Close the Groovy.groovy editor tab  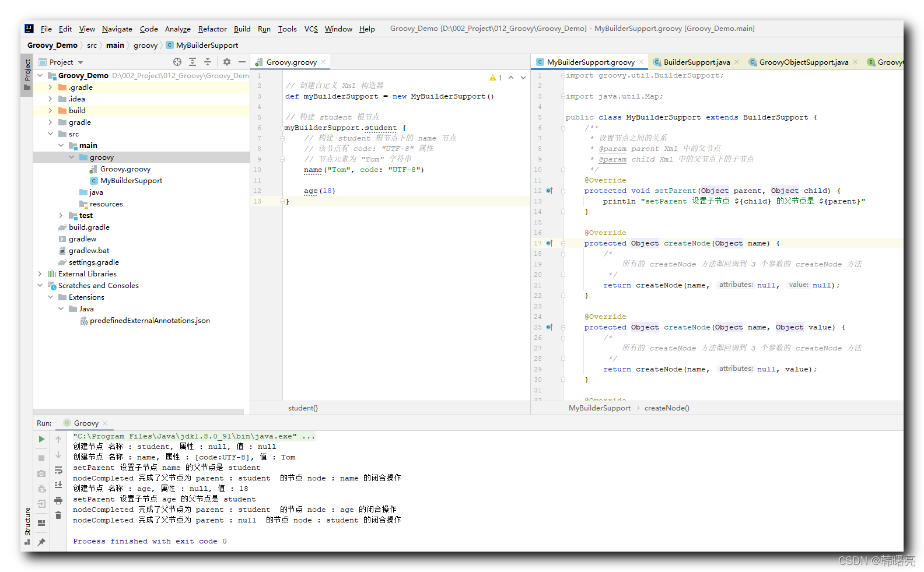tap(323, 62)
